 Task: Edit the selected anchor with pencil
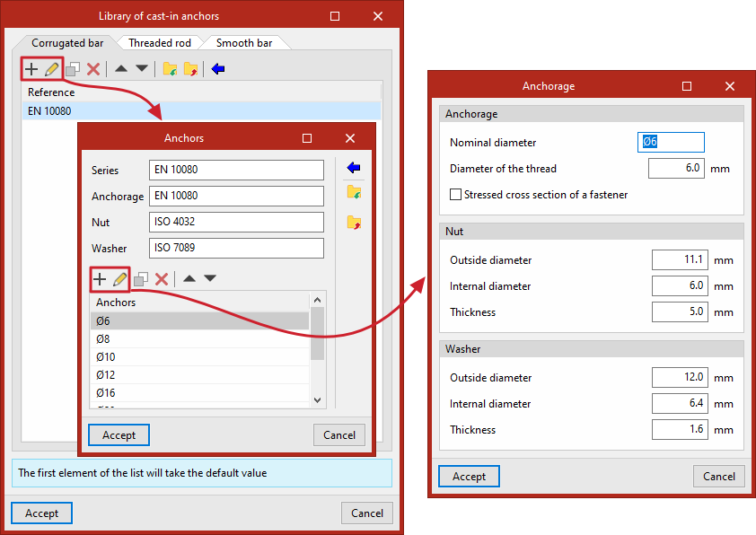[119, 279]
